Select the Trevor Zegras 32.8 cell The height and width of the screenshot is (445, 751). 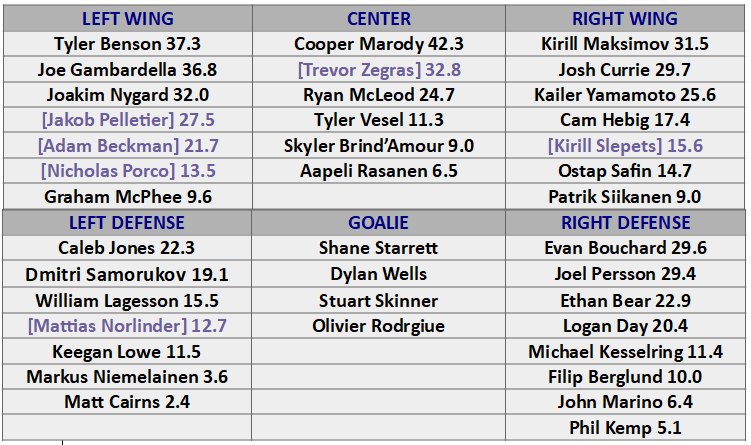pyautogui.click(x=379, y=70)
